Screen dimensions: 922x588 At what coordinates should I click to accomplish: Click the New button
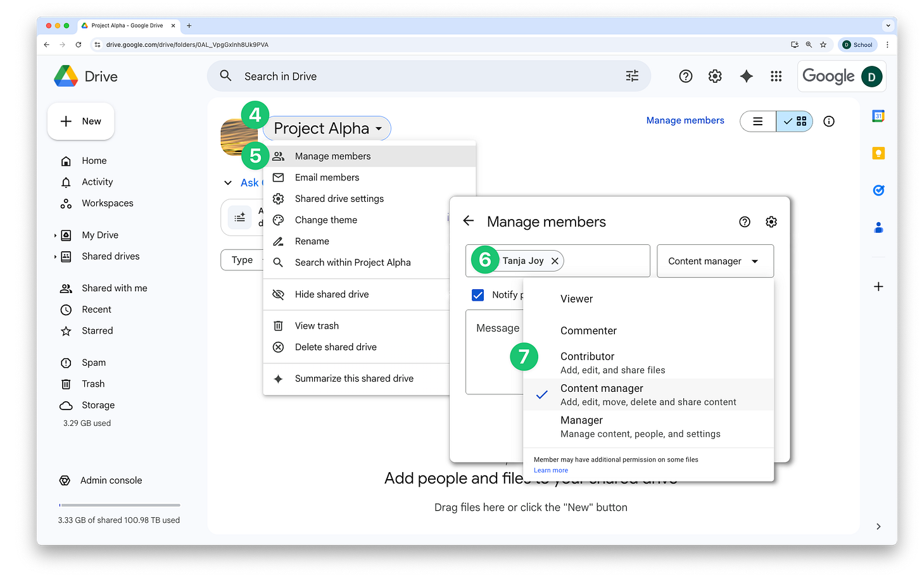click(x=81, y=122)
